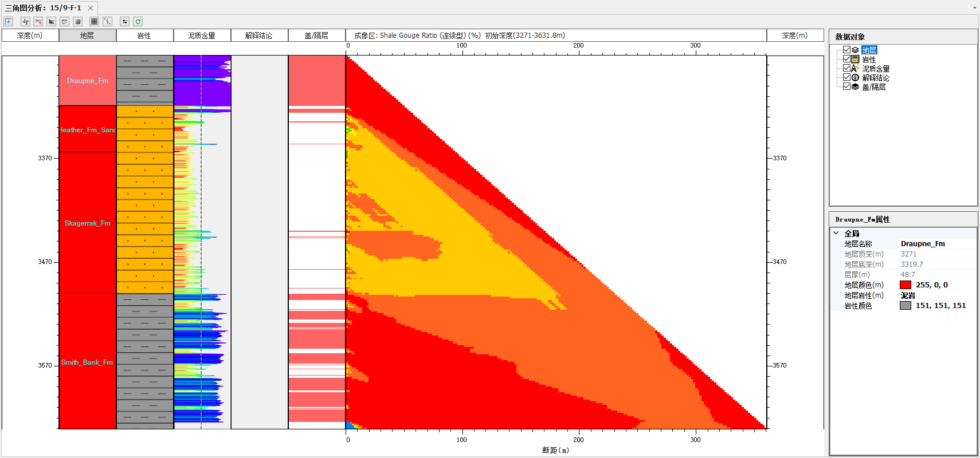Image resolution: width=980 pixels, height=458 pixels.
Task: Collapse the 全局 property group
Action: point(836,233)
